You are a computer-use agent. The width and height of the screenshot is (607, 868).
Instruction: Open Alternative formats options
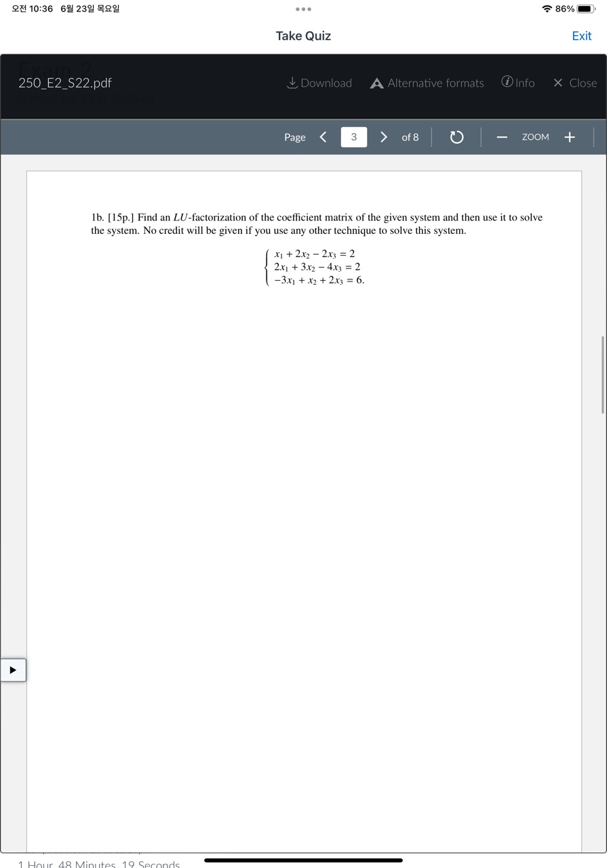427,83
